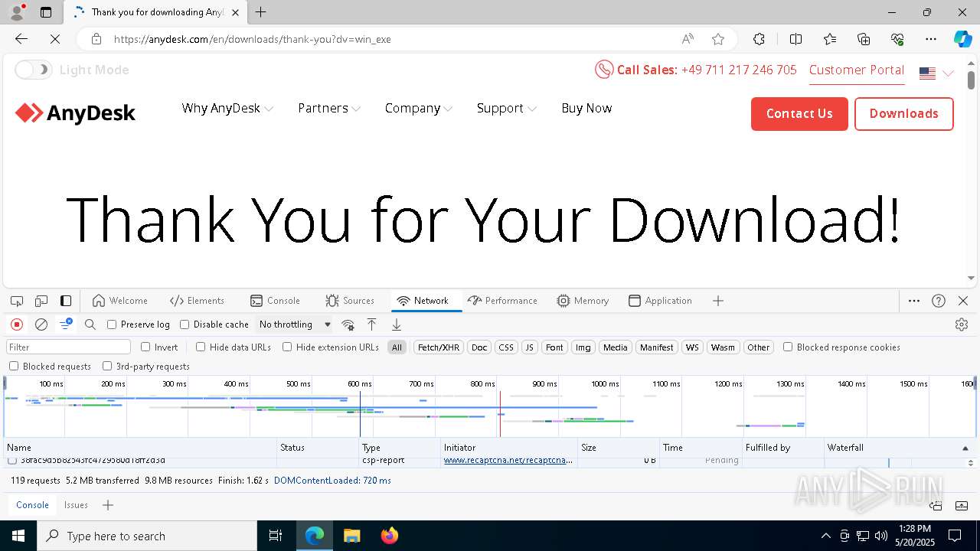Expand the Support menu

(x=506, y=108)
